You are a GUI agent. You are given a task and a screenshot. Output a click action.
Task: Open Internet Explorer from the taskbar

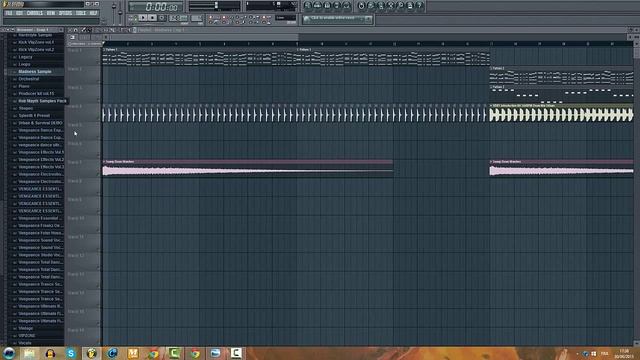(x=112, y=353)
